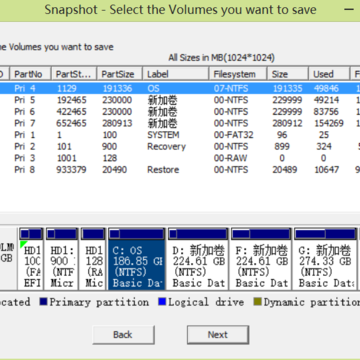The image size is (360, 360).
Task: Click the Filesystem column header
Action: click(x=238, y=74)
